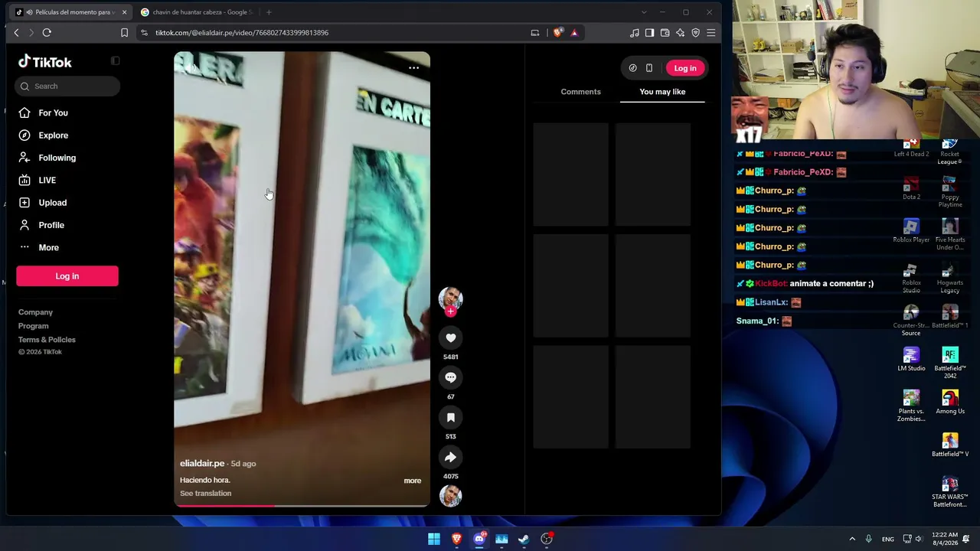Open comments with the speech bubble icon
The image size is (980, 551).
click(x=450, y=377)
